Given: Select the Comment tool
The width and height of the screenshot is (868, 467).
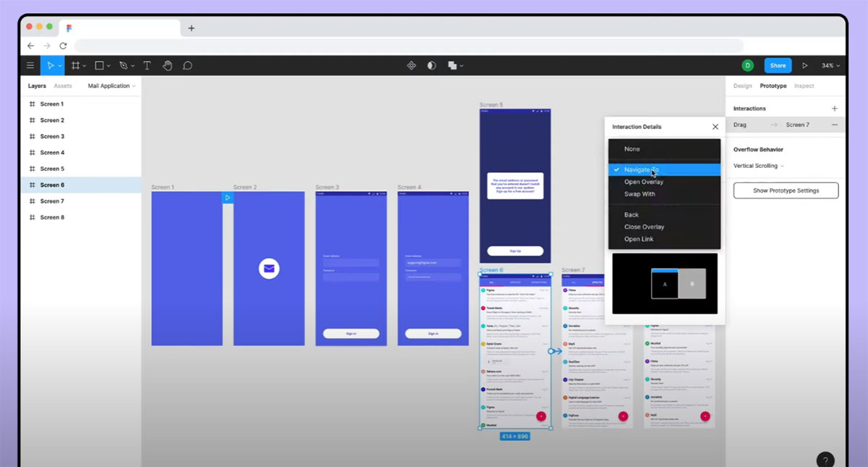Looking at the screenshot, I should (x=187, y=65).
